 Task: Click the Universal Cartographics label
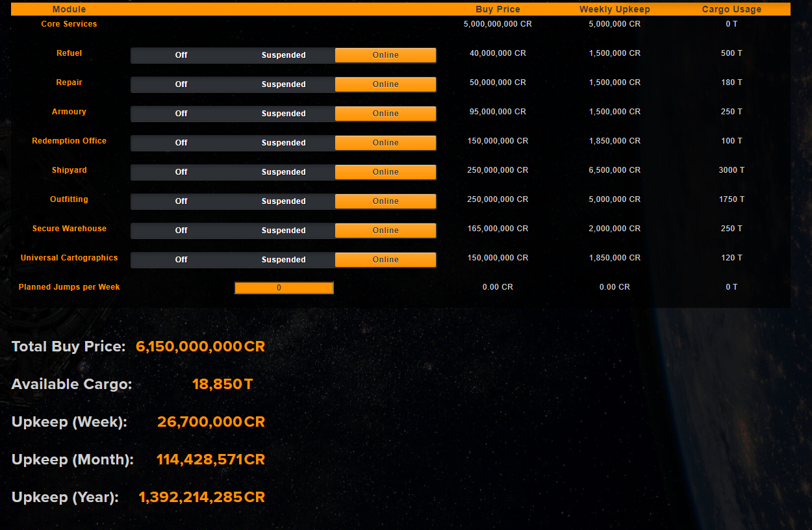click(69, 258)
